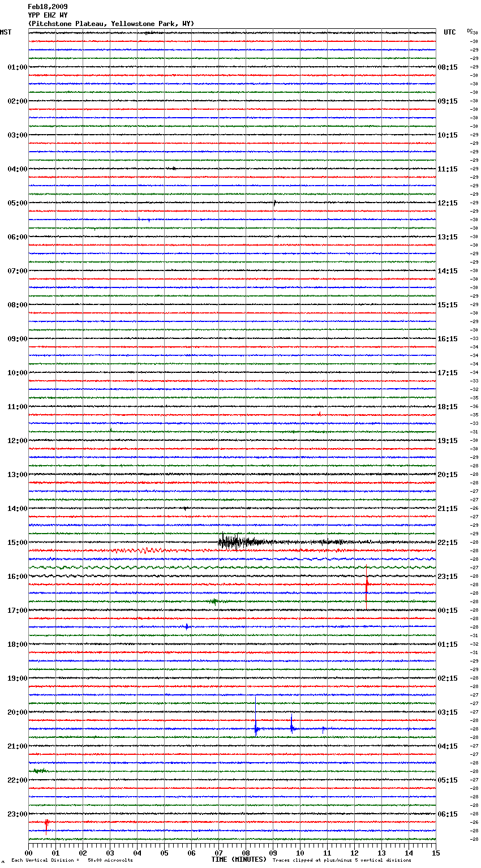Click the 10:00 MST time label

(17, 373)
